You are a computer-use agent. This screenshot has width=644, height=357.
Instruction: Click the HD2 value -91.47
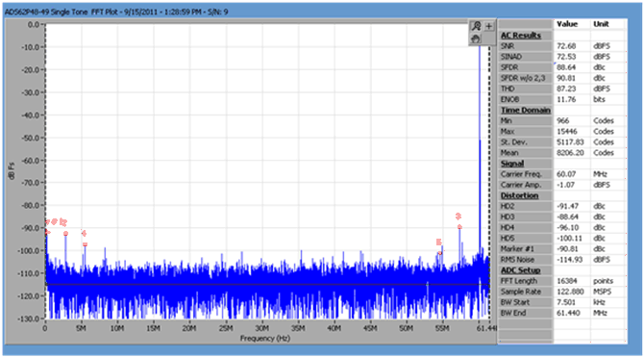(x=567, y=207)
